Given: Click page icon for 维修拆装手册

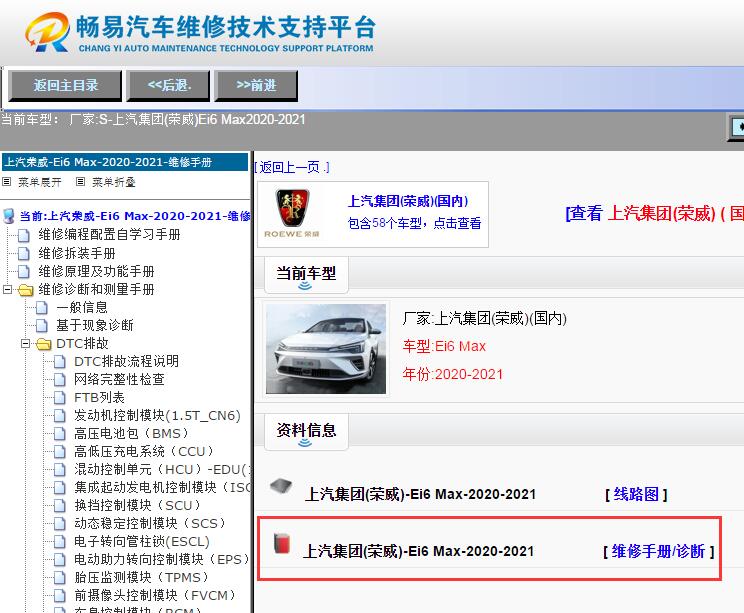Looking at the screenshot, I should click(x=24, y=253).
